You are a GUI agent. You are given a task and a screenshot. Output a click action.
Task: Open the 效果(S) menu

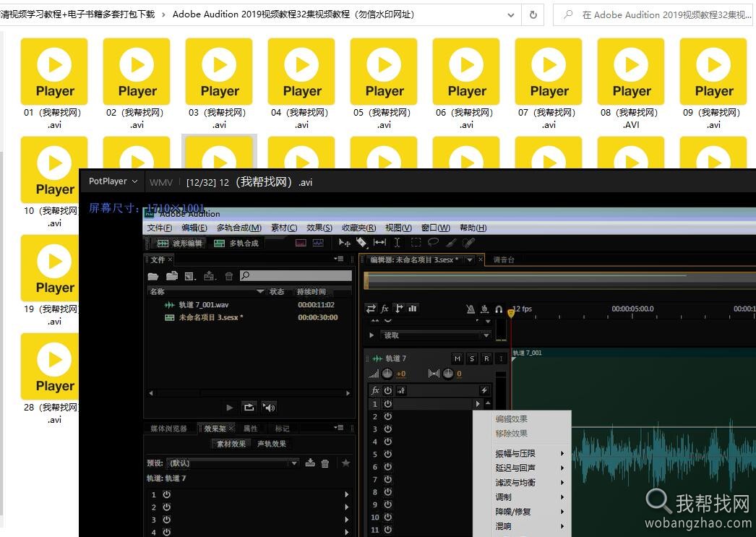(x=319, y=228)
